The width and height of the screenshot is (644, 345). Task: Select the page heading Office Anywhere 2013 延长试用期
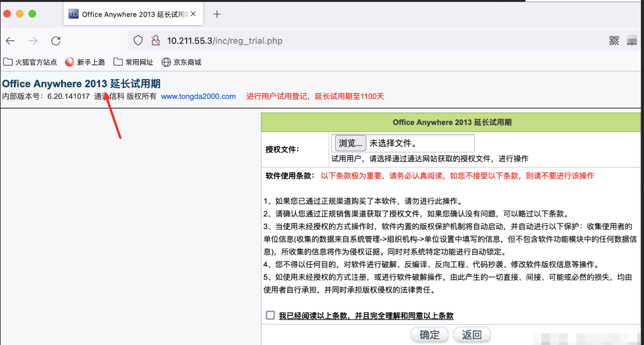81,84
